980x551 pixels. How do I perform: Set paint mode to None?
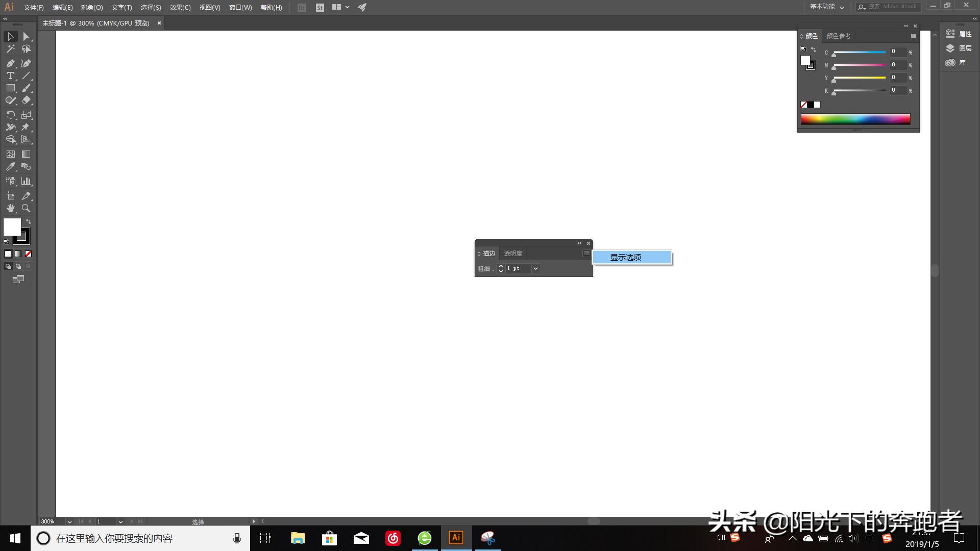pyautogui.click(x=29, y=254)
